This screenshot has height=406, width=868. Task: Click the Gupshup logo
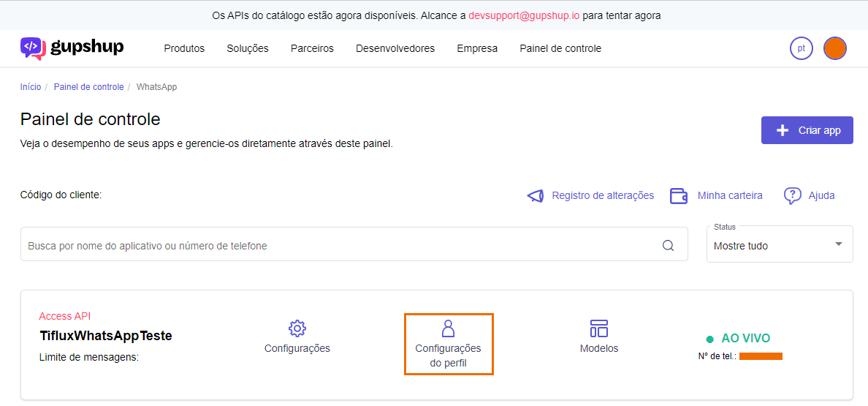(x=72, y=48)
